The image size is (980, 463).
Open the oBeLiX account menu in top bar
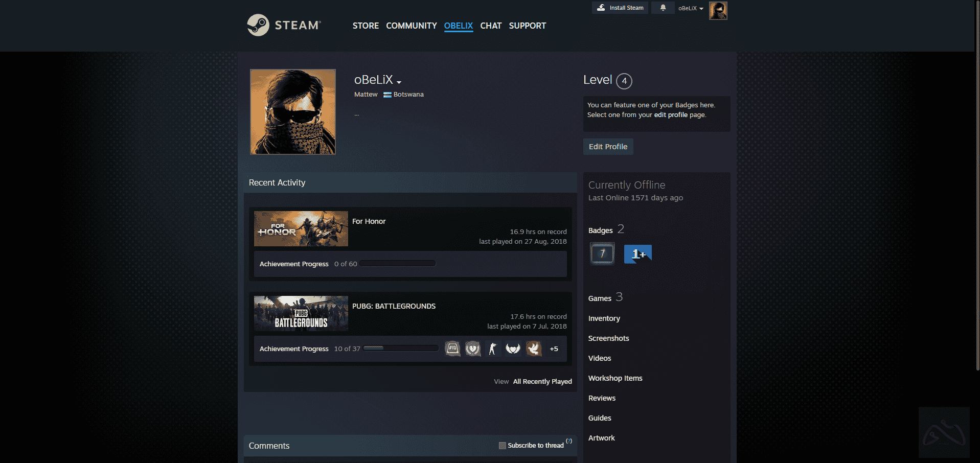tap(691, 8)
